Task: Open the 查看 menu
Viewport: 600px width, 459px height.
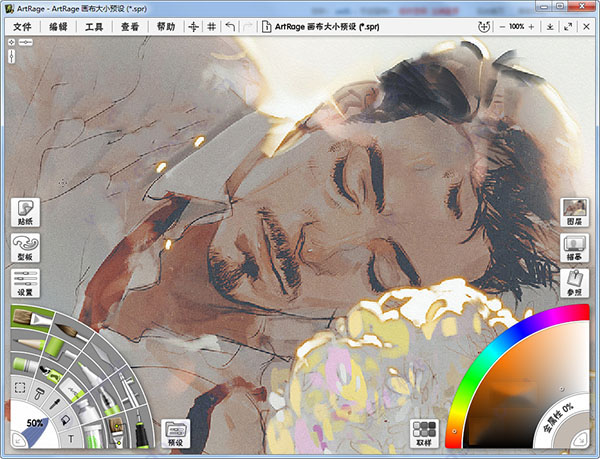Action: [130, 27]
